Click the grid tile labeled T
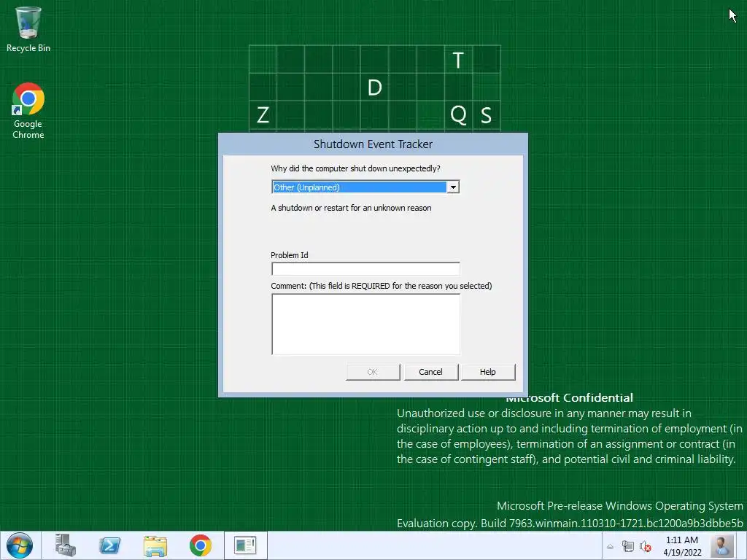Viewport: 747px width, 560px height. tap(458, 60)
